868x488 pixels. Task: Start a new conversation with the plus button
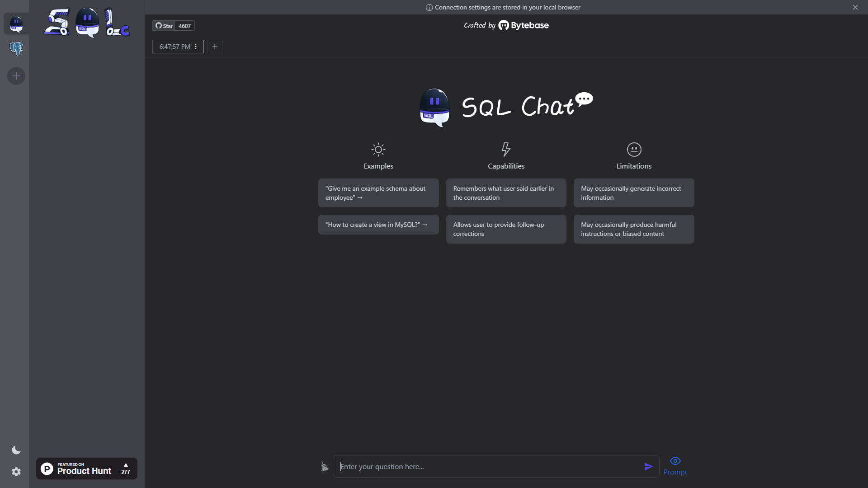point(214,47)
